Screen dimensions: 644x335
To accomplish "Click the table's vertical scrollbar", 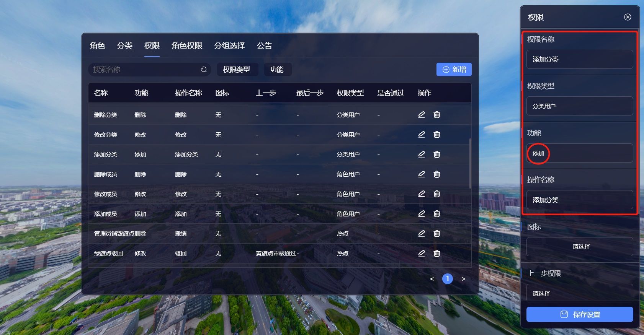I will point(470,163).
